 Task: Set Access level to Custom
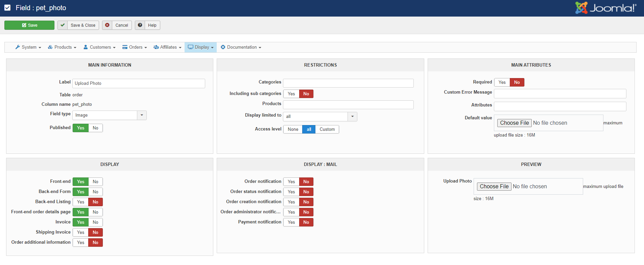(327, 129)
